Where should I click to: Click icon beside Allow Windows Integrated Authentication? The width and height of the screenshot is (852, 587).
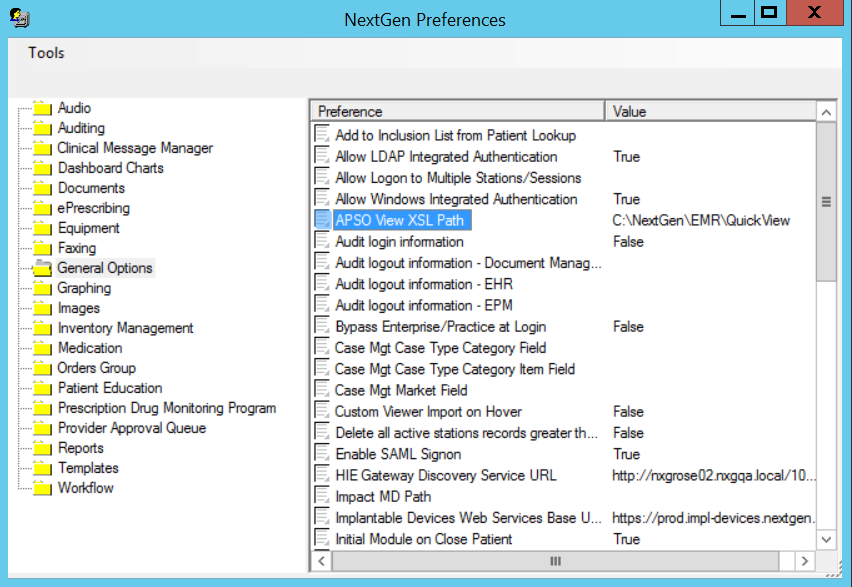pos(322,198)
